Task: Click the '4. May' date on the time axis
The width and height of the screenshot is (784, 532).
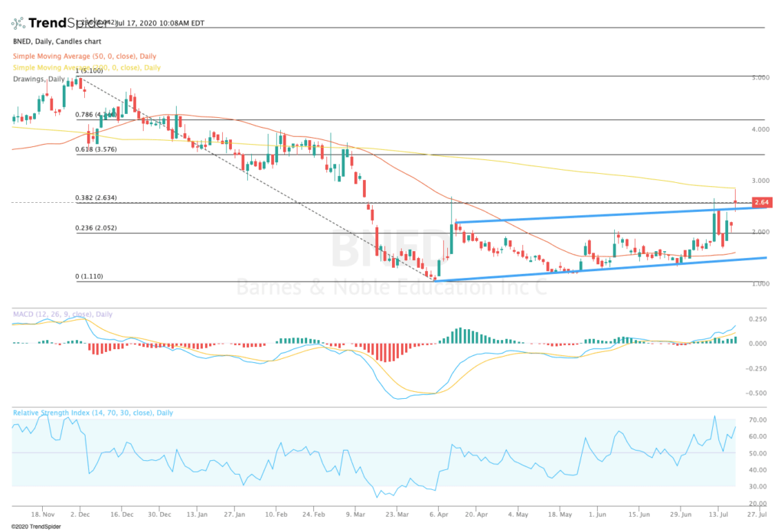Action: [x=518, y=514]
